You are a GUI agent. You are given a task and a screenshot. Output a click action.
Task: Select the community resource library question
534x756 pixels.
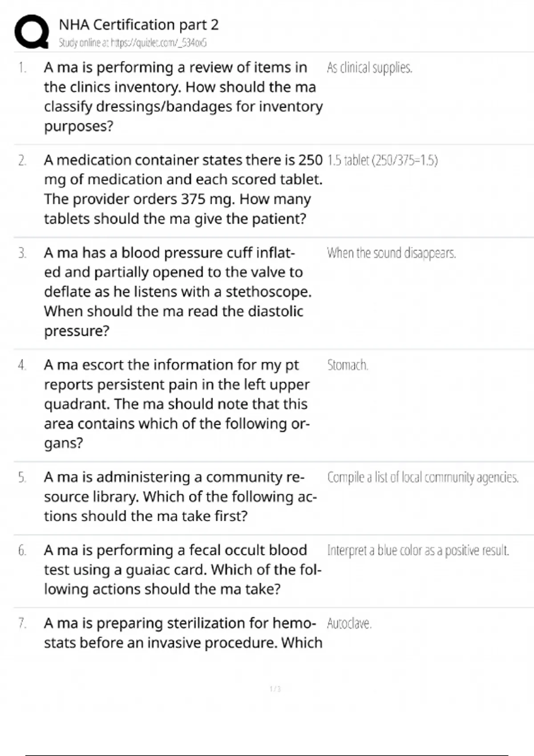click(180, 496)
